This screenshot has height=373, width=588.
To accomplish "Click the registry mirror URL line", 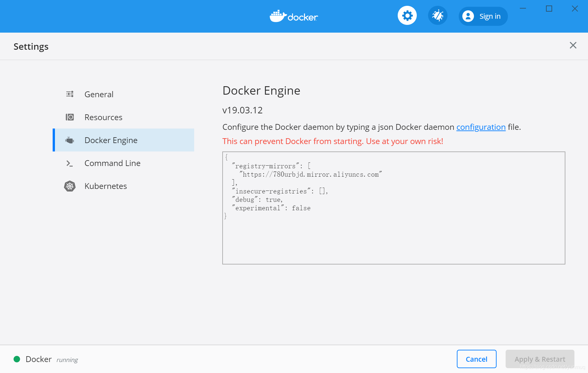I will click(310, 174).
